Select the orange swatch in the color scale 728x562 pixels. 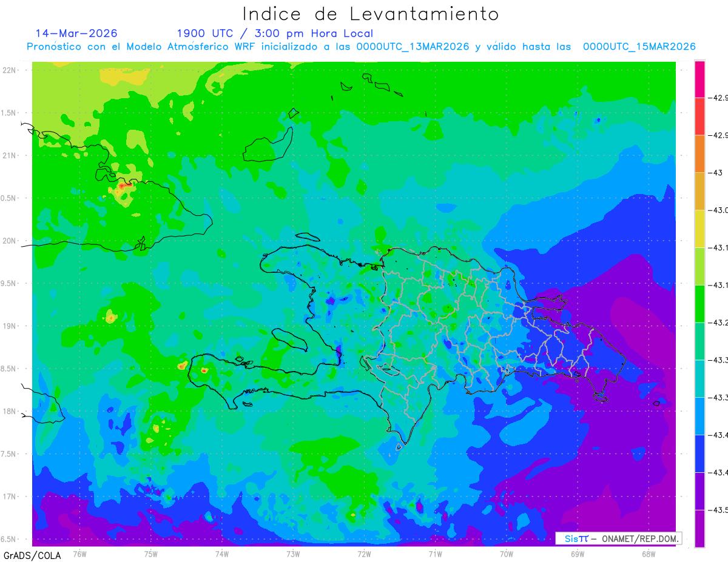699,154
